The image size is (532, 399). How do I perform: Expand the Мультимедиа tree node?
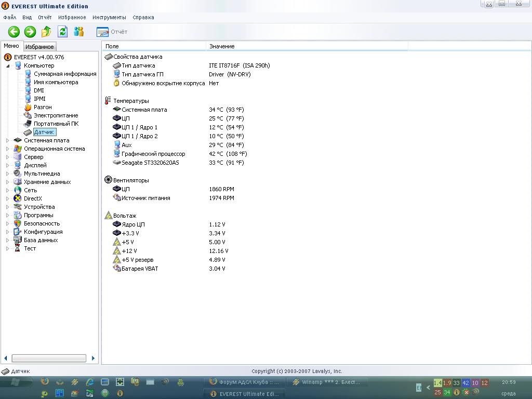coord(7,174)
